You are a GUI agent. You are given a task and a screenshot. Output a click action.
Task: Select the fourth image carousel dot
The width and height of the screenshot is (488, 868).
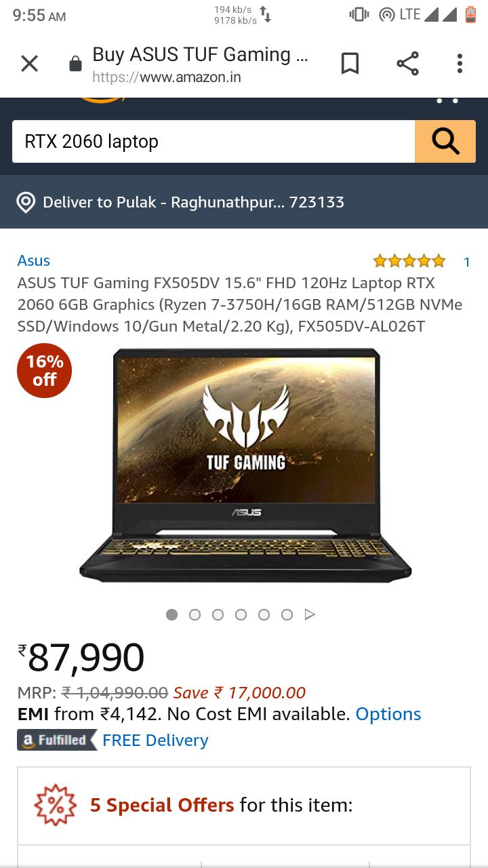241,614
